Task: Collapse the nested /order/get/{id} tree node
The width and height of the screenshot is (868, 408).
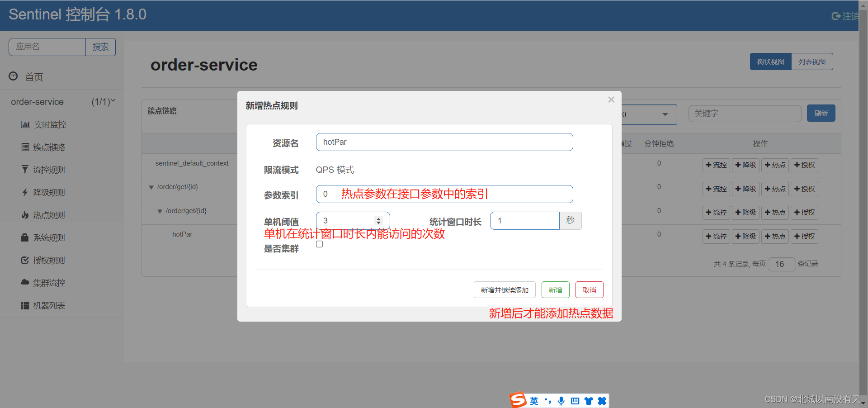Action: coord(160,211)
